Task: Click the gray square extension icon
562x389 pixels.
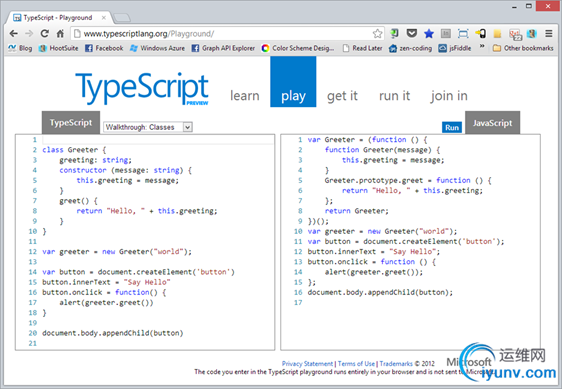Action: click(x=446, y=34)
